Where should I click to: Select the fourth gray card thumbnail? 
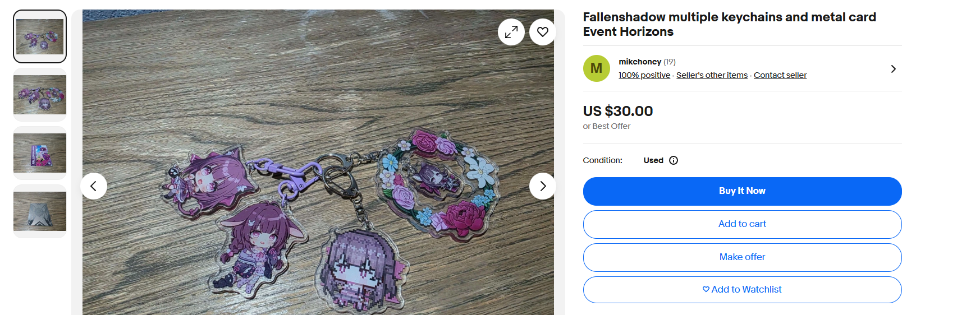[x=40, y=211]
